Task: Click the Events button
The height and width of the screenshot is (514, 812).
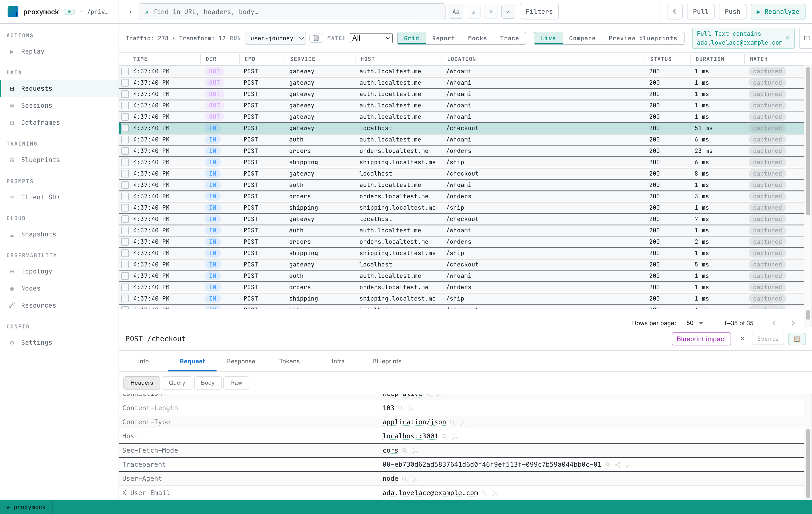Action: 768,339
